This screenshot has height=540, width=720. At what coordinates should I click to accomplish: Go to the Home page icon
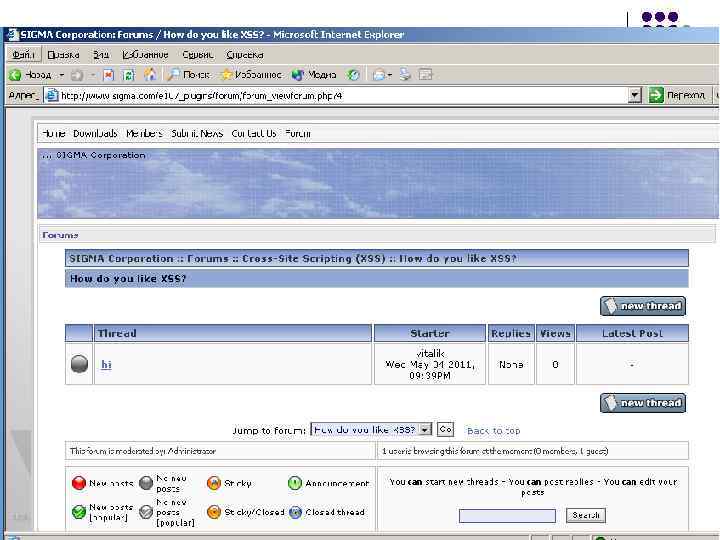click(x=150, y=75)
